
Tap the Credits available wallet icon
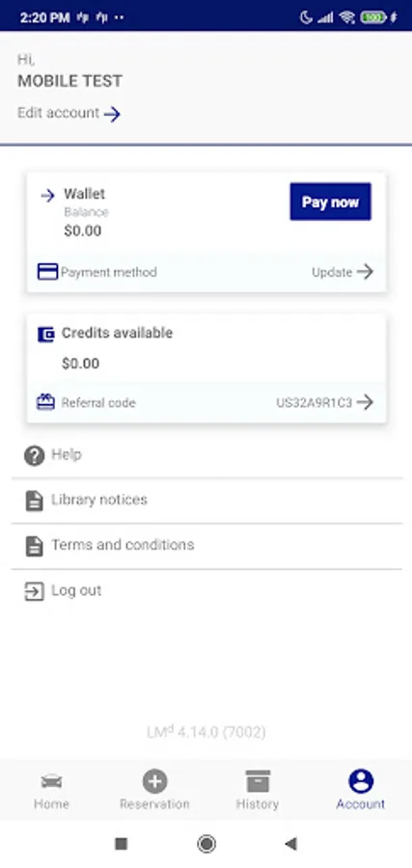pyautogui.click(x=46, y=335)
